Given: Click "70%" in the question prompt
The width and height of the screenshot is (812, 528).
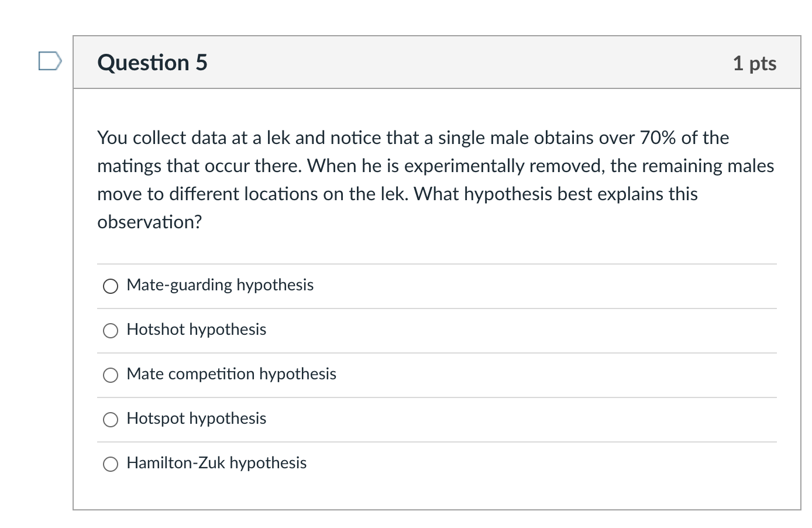Looking at the screenshot, I should pyautogui.click(x=658, y=138).
